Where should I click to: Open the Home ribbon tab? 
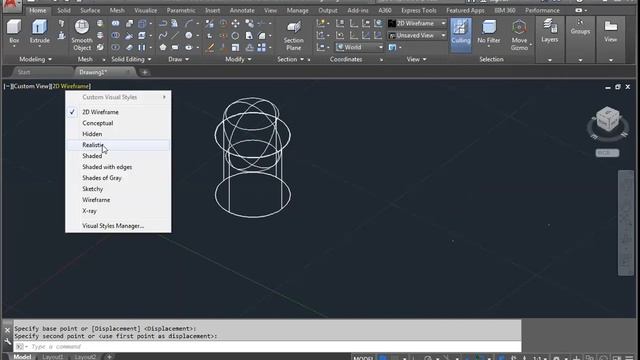tap(38, 10)
